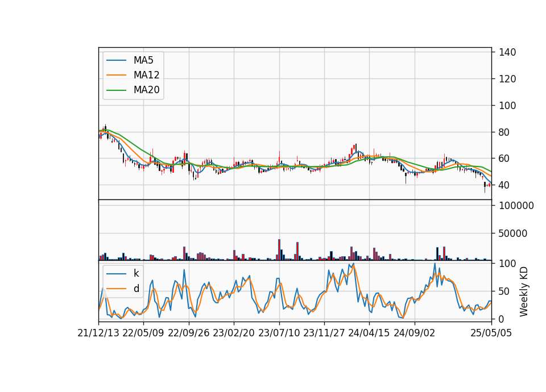Click the 100000 volume axis label

coord(516,206)
